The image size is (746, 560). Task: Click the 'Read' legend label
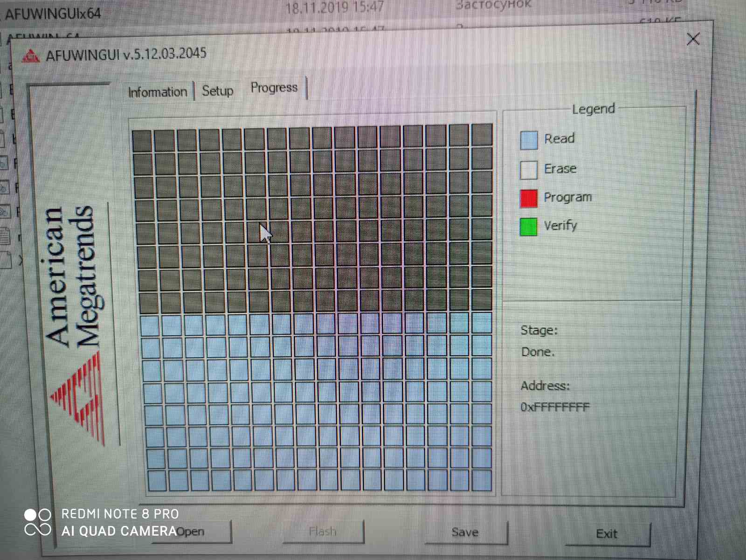[x=559, y=138]
